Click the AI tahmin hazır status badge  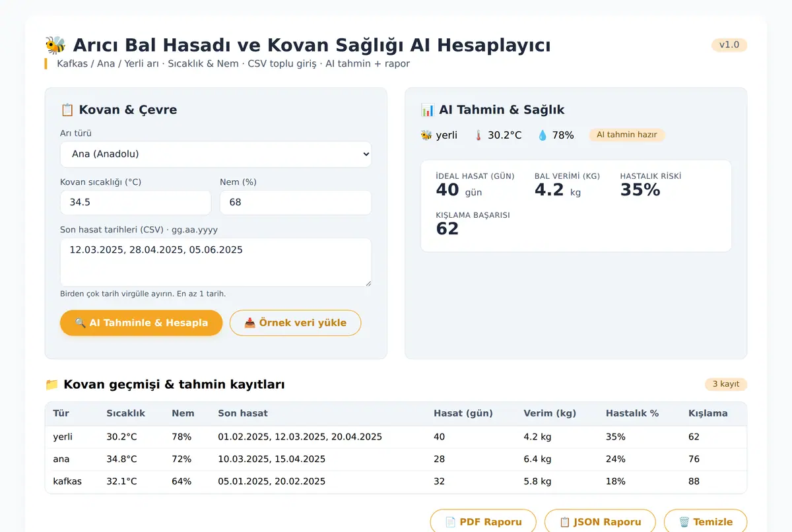627,135
